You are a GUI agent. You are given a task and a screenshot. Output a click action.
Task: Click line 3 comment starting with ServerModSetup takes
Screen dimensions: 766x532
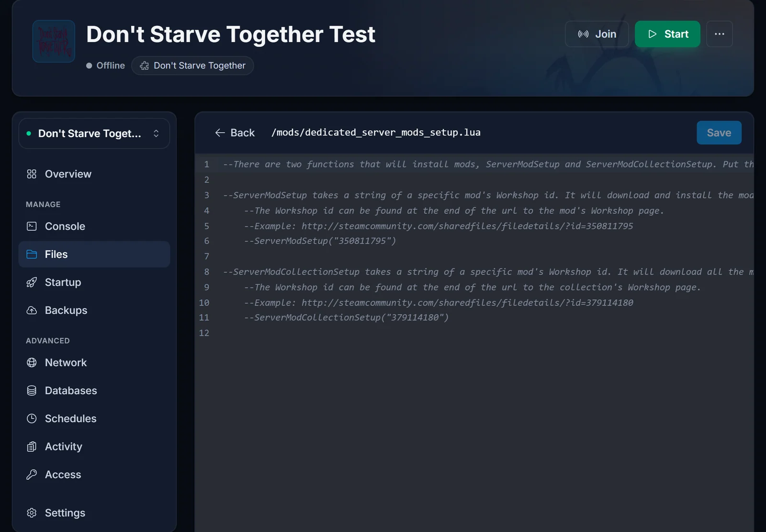point(488,195)
